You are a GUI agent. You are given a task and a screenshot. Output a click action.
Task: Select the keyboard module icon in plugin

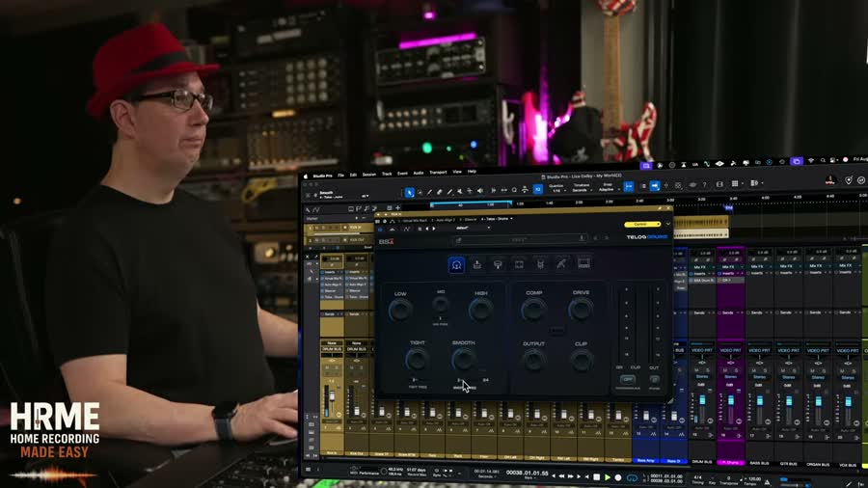583,264
